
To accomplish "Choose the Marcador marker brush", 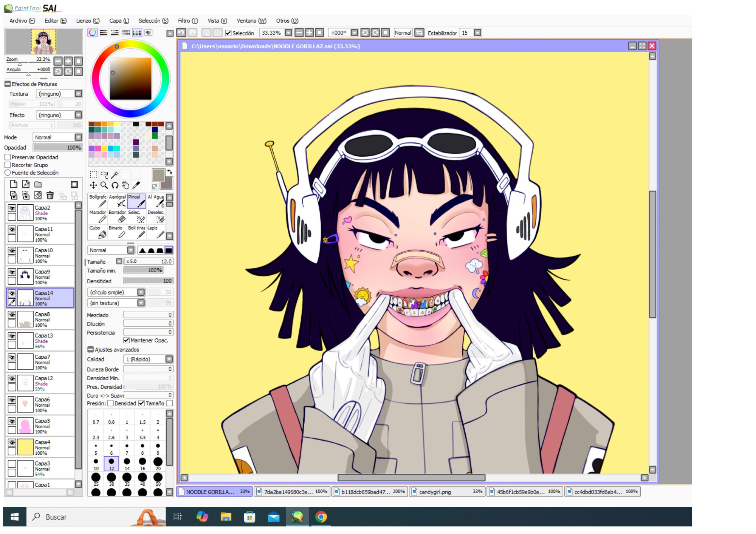I will pyautogui.click(x=98, y=216).
